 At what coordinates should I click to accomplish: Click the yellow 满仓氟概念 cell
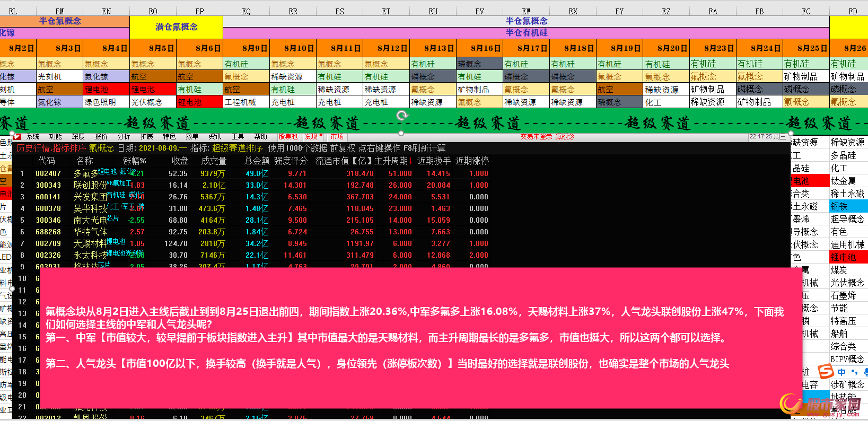coord(176,27)
